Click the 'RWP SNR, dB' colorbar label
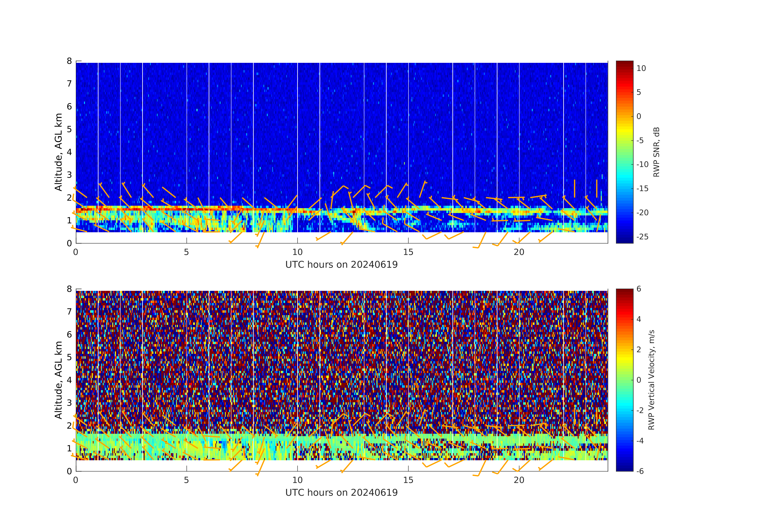 pyautogui.click(x=656, y=152)
